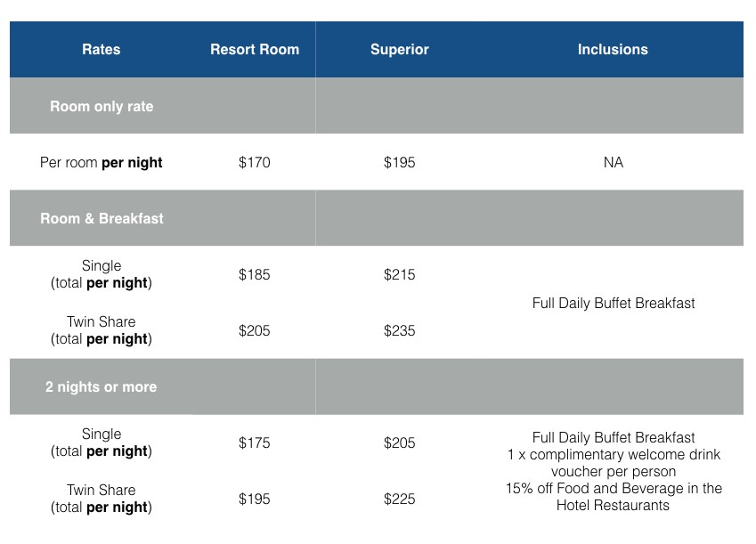This screenshot has height=544, width=756.
Task: Select the 2 nights or more heading
Action: (x=102, y=386)
